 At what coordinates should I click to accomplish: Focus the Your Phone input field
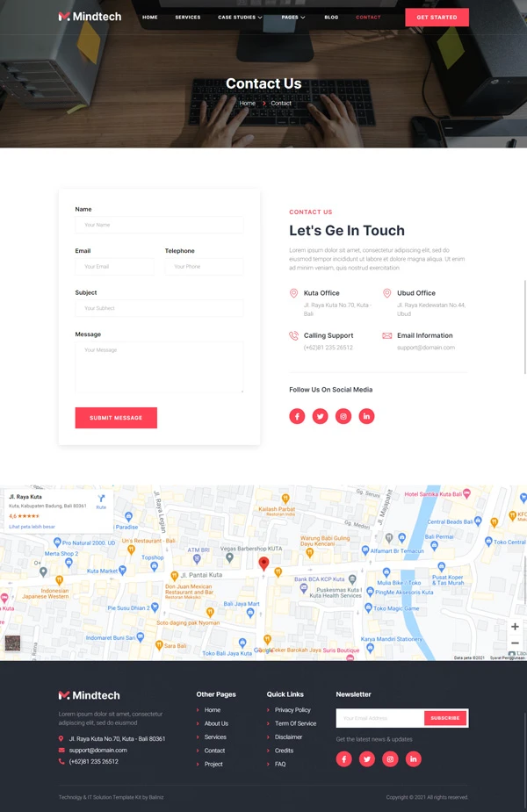[204, 266]
